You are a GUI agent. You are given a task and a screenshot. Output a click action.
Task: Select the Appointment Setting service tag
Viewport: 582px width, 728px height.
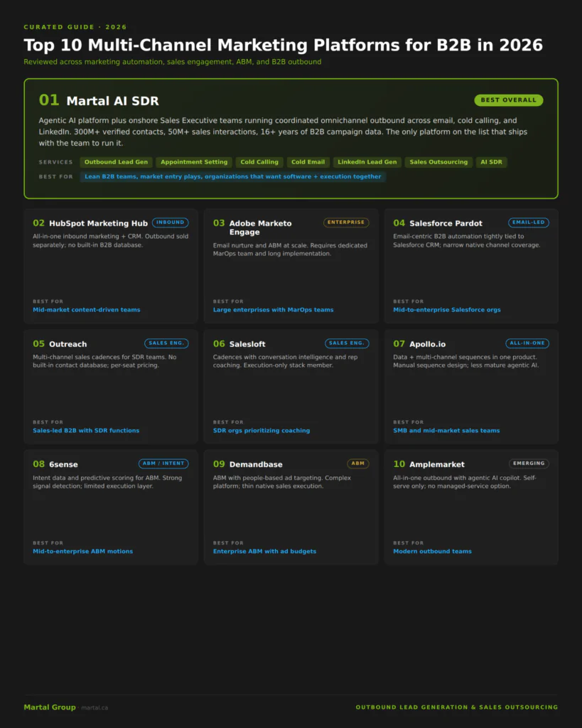[x=194, y=162]
